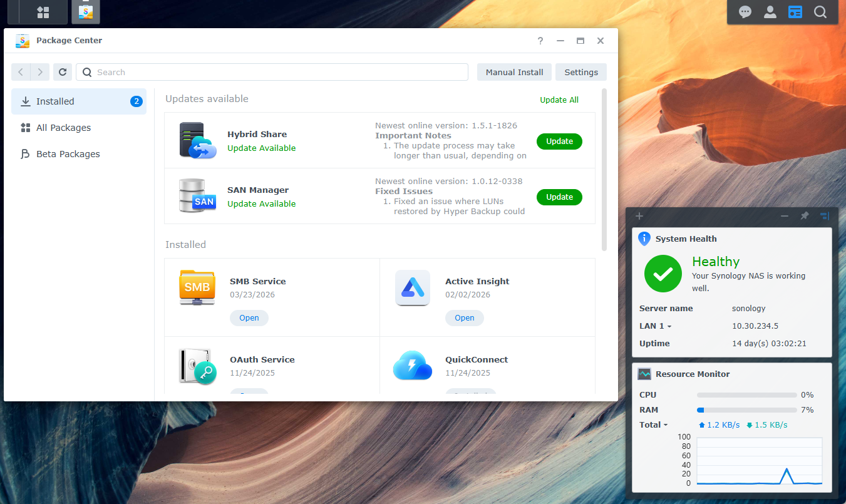Click the RAM usage bar
This screenshot has height=504, width=846.
(x=746, y=410)
